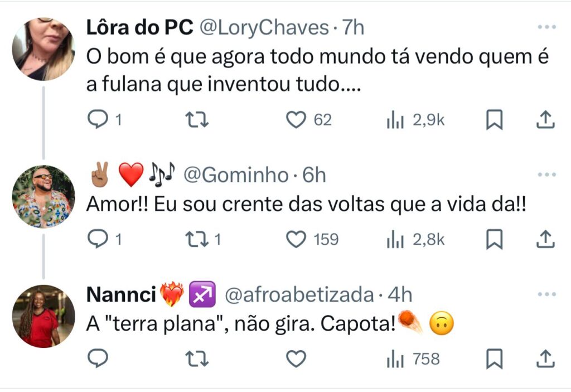The width and height of the screenshot is (571, 392).
Task: Open more options for @Gominho tweet
Action: 546,175
